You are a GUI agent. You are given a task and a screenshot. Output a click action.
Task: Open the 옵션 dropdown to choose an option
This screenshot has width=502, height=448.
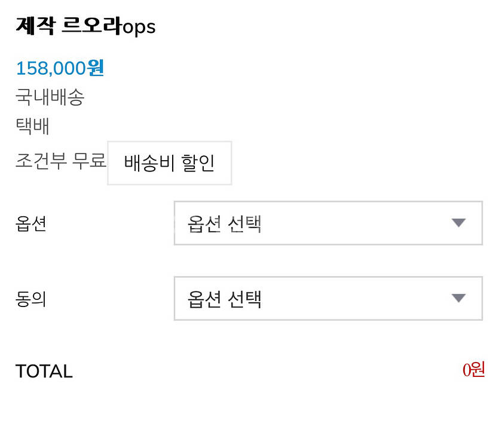pos(327,224)
